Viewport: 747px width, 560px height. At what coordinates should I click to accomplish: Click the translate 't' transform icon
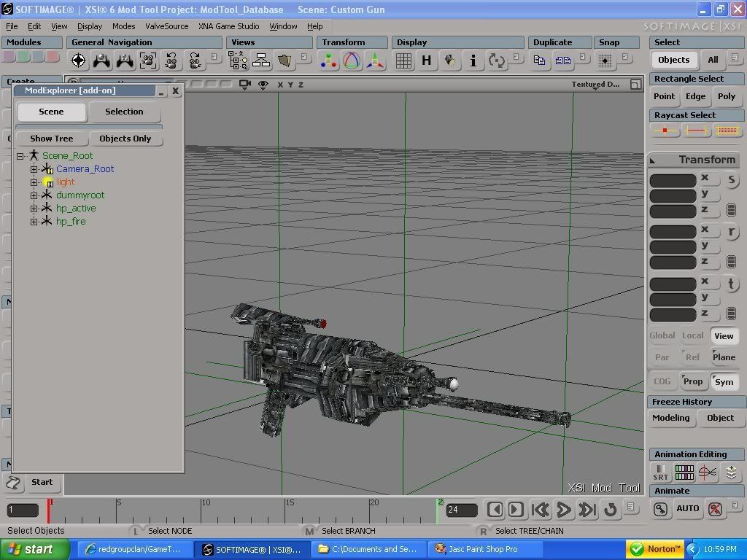tap(731, 284)
